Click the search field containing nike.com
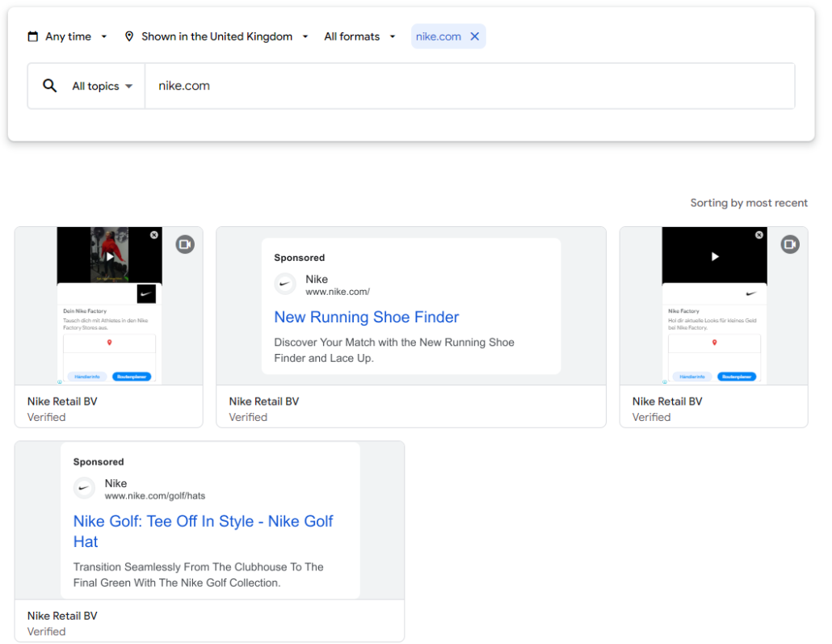This screenshot has height=644, width=832. [x=469, y=86]
